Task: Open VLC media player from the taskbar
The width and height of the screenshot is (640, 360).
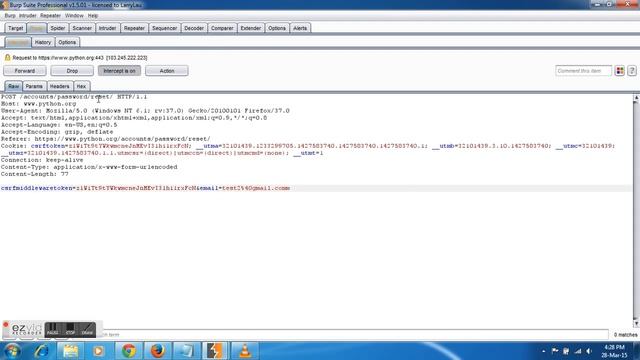Action: click(244, 351)
